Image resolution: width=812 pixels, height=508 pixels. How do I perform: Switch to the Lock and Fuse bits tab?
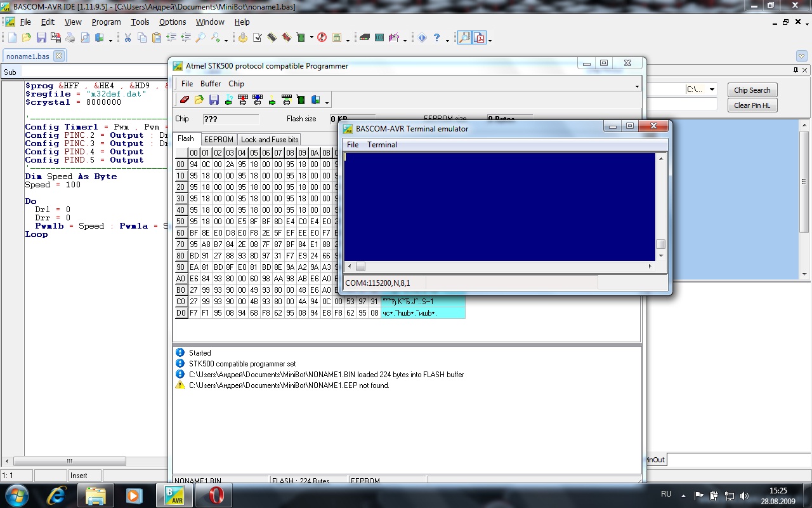coord(269,140)
